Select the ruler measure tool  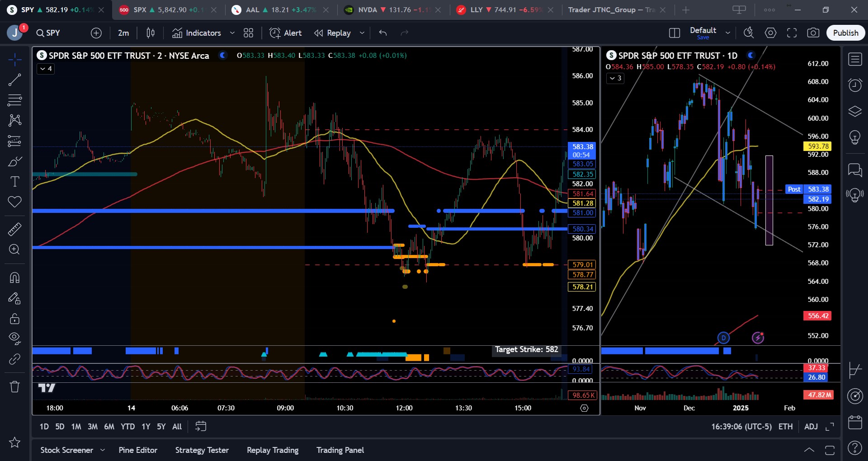tap(14, 229)
